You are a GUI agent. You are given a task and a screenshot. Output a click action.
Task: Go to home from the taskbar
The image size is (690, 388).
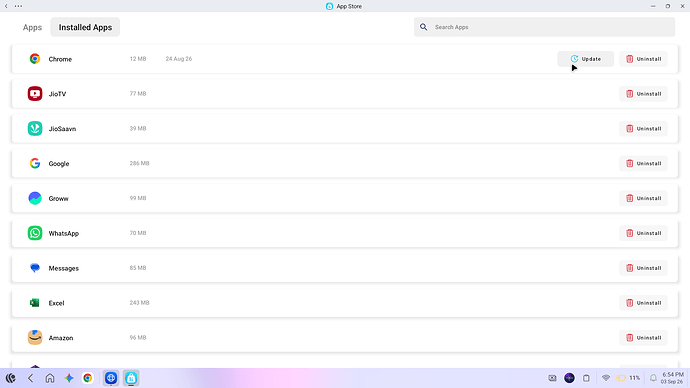click(50, 378)
